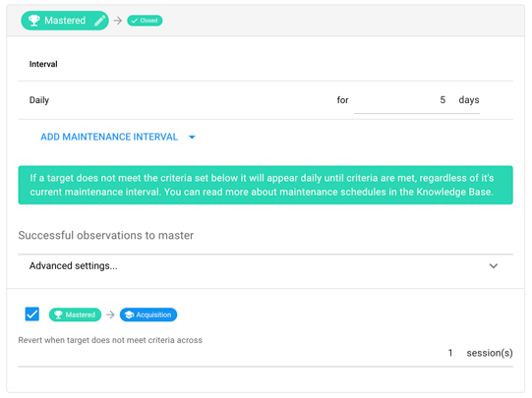Screen dimensions: 532x398
Task: Click the Advanced settings row label
Action: pyautogui.click(x=74, y=265)
